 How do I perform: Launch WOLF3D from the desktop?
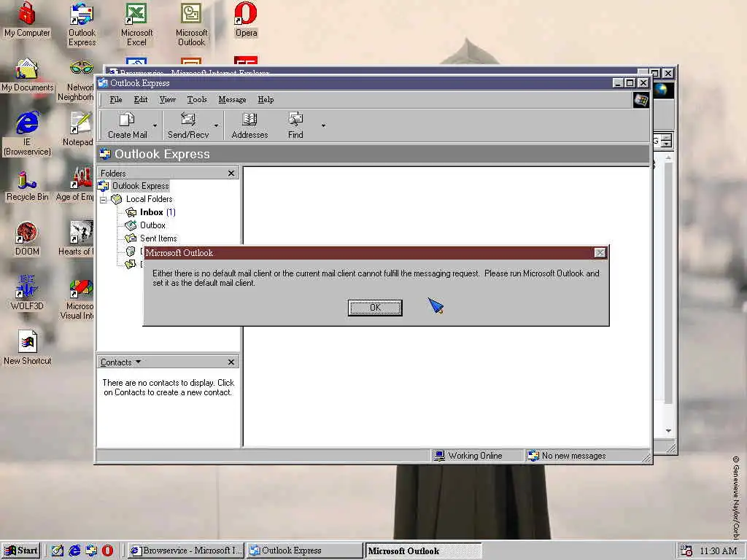coord(27,293)
